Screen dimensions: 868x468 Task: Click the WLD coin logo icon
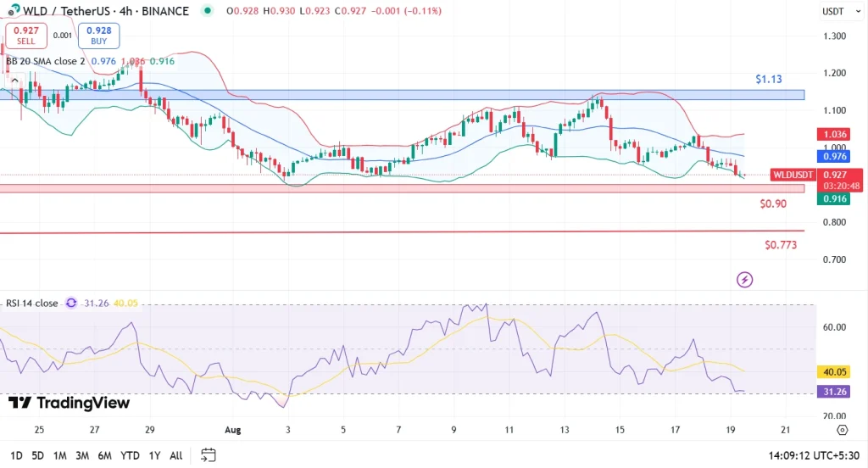tap(13, 10)
